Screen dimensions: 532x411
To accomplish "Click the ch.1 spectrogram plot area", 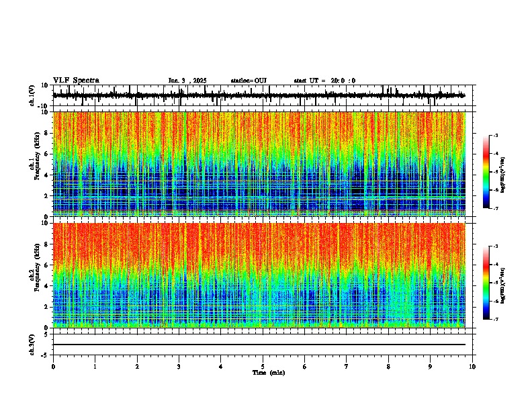I will click(259, 164).
